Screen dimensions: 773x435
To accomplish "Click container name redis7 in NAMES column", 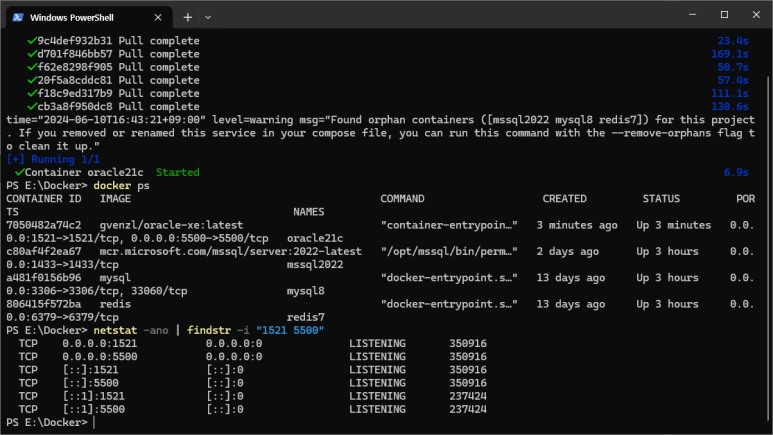I will point(306,317).
